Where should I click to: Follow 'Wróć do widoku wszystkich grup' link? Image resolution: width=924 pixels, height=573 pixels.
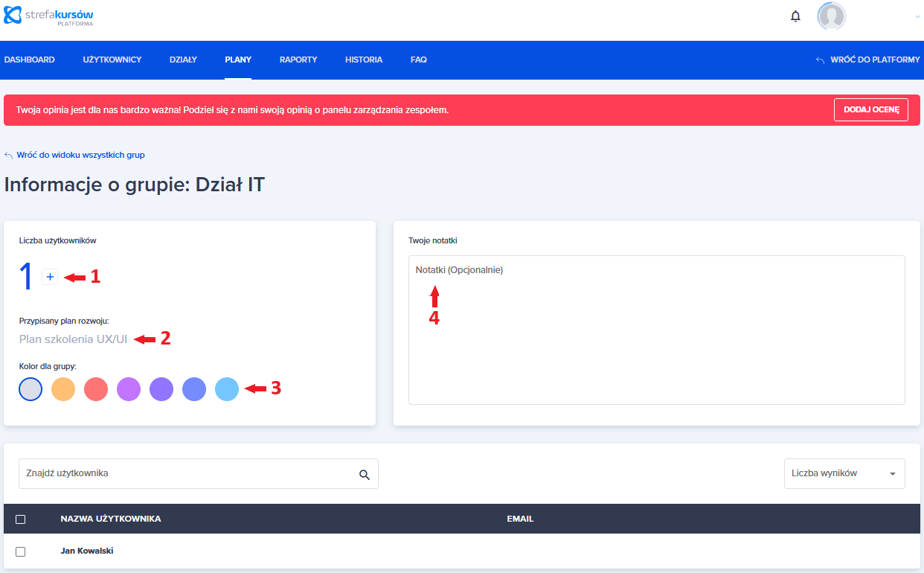80,155
